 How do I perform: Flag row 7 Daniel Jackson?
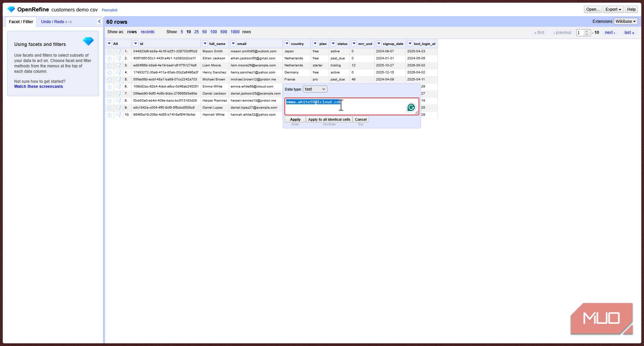[118, 94]
